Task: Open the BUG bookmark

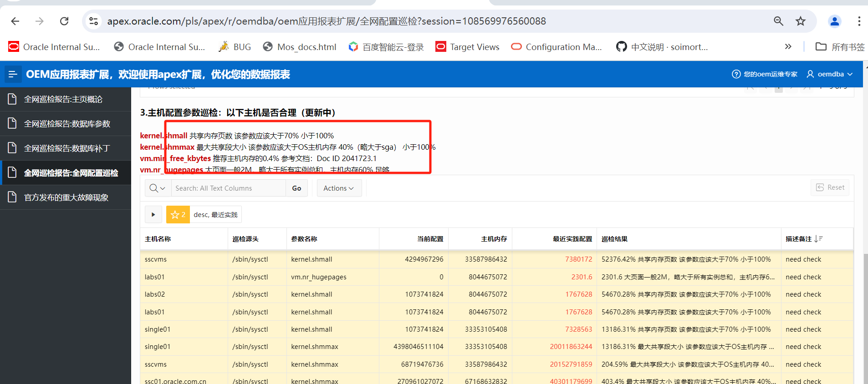Action: click(x=235, y=47)
